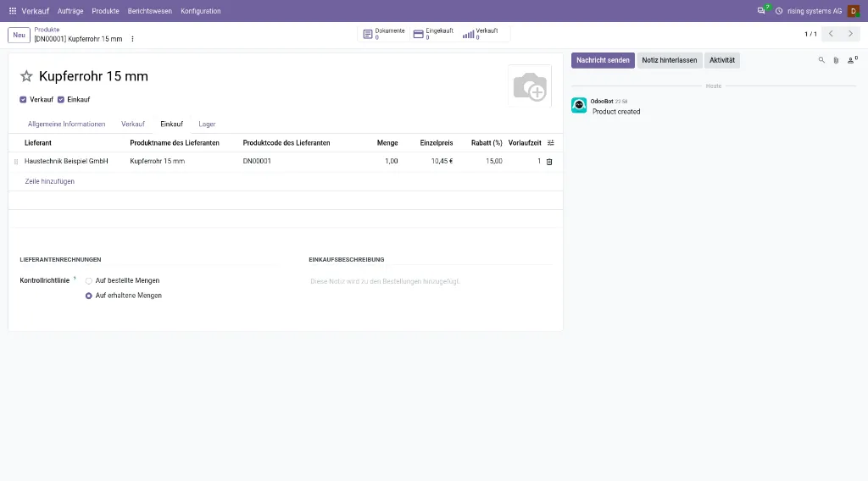Grab the row handle of the supplier line

(15, 162)
